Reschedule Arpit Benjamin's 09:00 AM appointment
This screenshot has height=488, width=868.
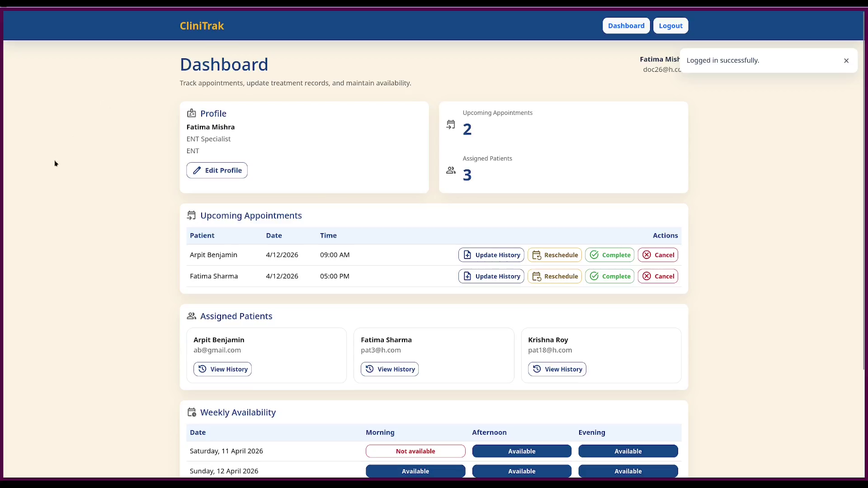pyautogui.click(x=554, y=255)
